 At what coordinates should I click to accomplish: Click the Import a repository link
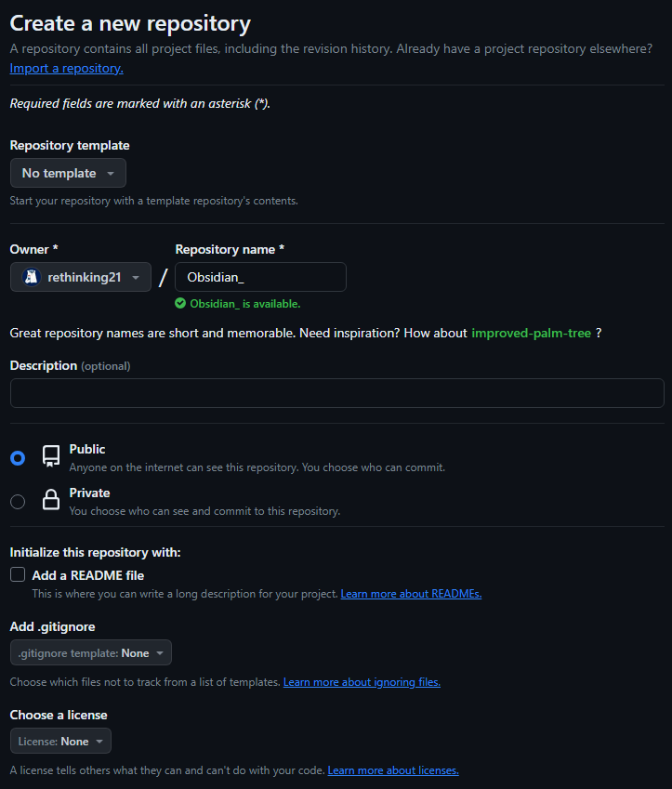click(65, 67)
